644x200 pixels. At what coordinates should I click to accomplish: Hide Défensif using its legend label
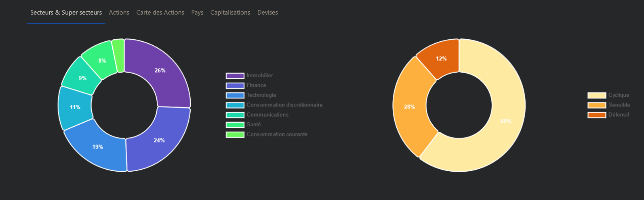point(619,115)
